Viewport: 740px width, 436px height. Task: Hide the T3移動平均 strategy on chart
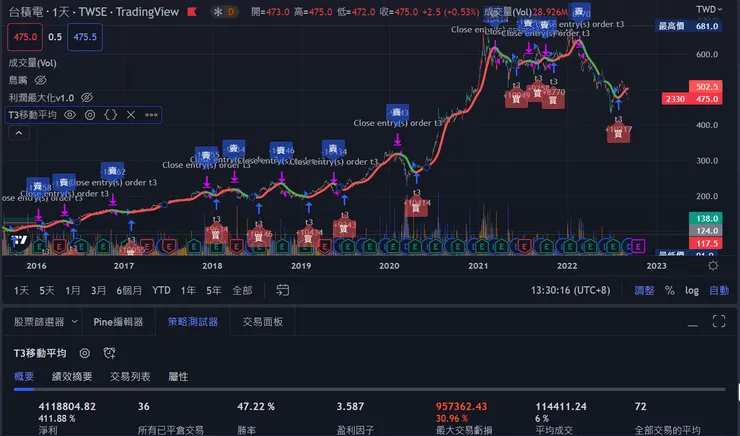click(70, 115)
